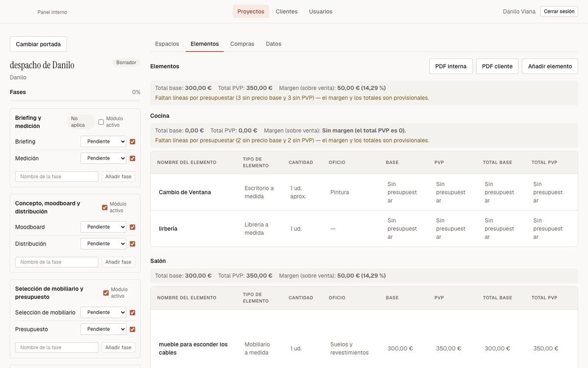Switch to the Espacios tab
Screen dimensions: 588x368
[167, 44]
